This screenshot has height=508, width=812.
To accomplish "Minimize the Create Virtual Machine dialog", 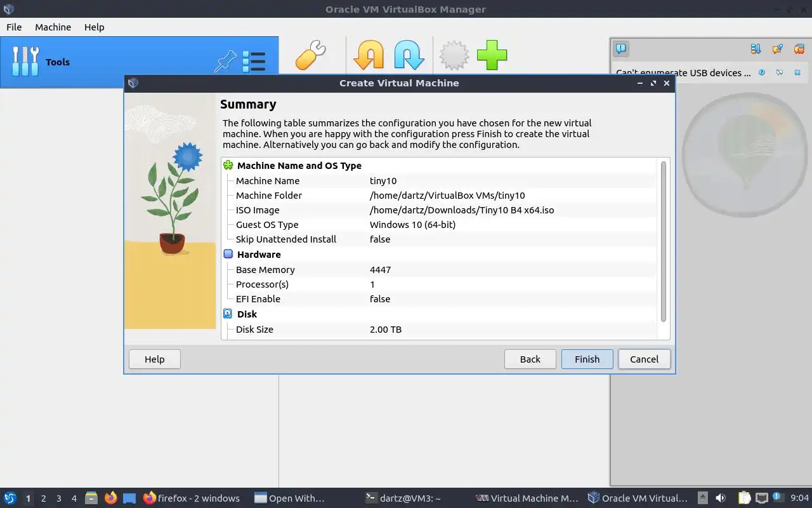I will coord(641,83).
